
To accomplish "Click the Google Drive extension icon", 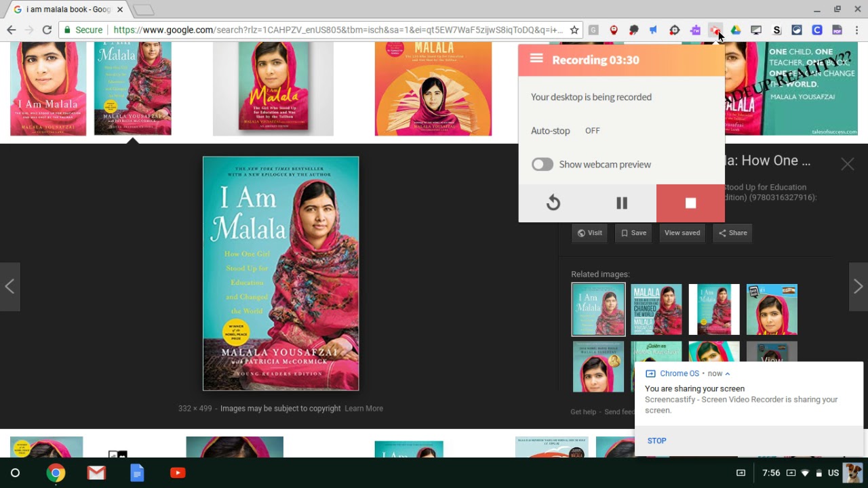I will click(736, 30).
